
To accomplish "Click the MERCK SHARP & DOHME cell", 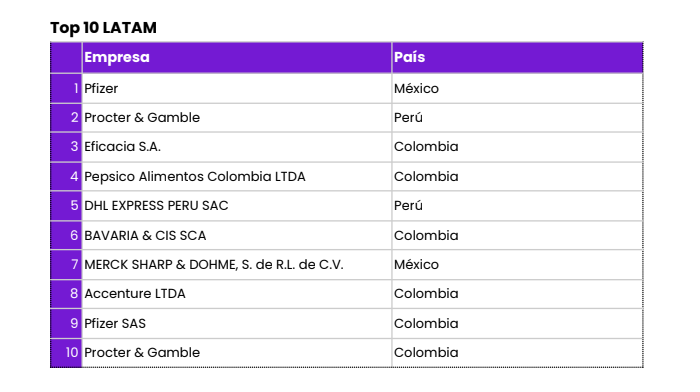I will pos(237,265).
